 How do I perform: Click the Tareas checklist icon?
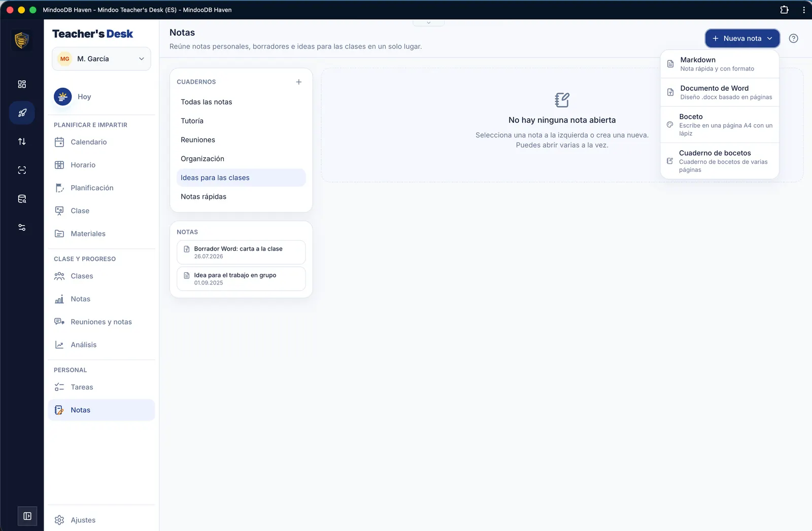59,387
